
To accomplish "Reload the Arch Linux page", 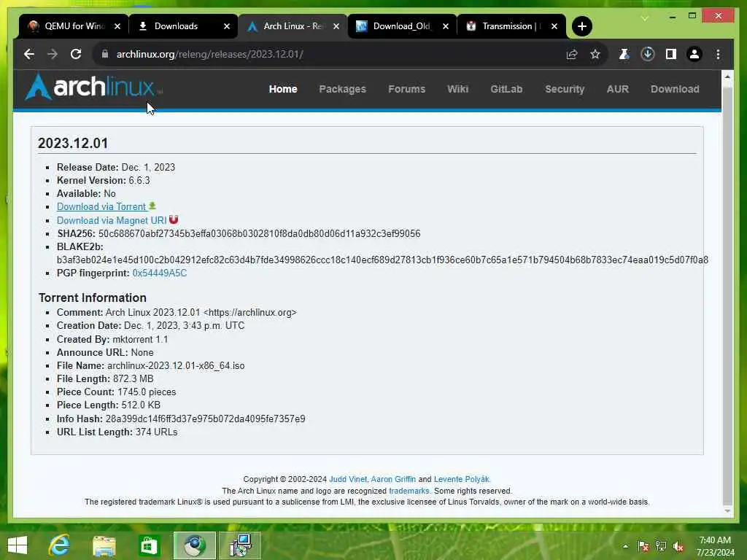I will [76, 54].
